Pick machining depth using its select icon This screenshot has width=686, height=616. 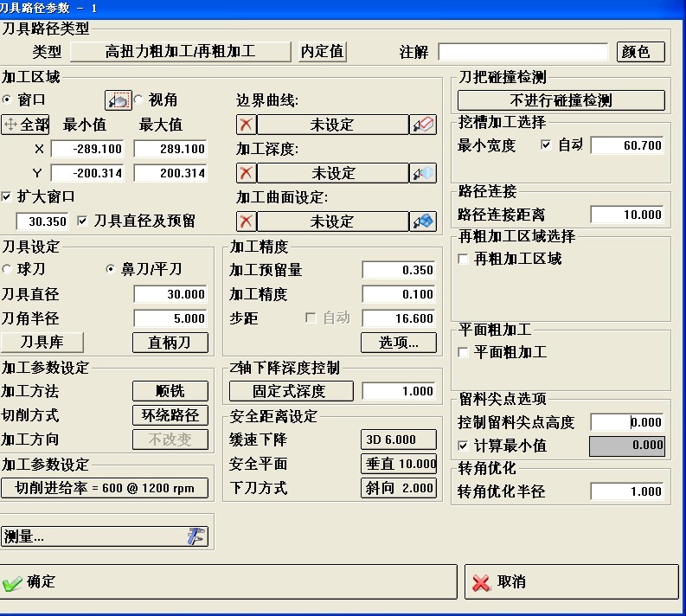423,173
